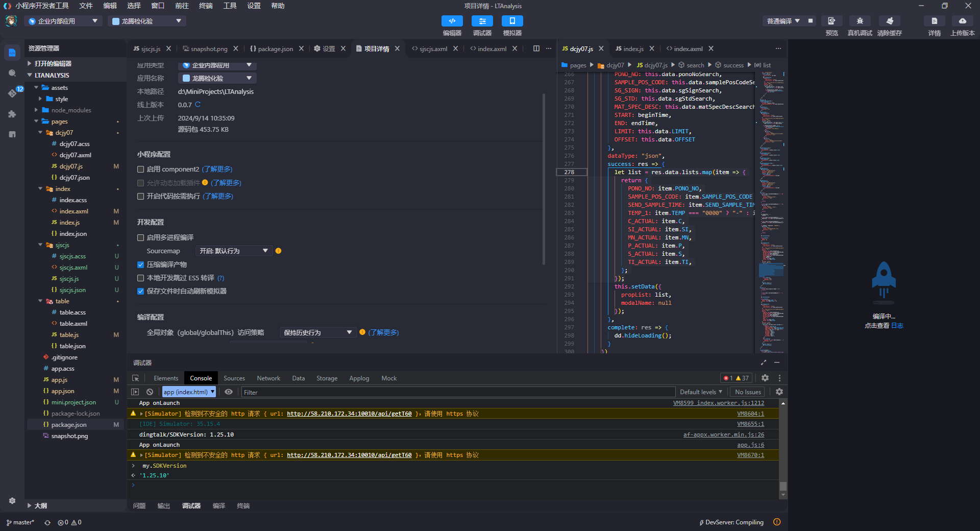Open the file explorer sidebar icon
980x531 pixels.
pyautogui.click(x=12, y=53)
